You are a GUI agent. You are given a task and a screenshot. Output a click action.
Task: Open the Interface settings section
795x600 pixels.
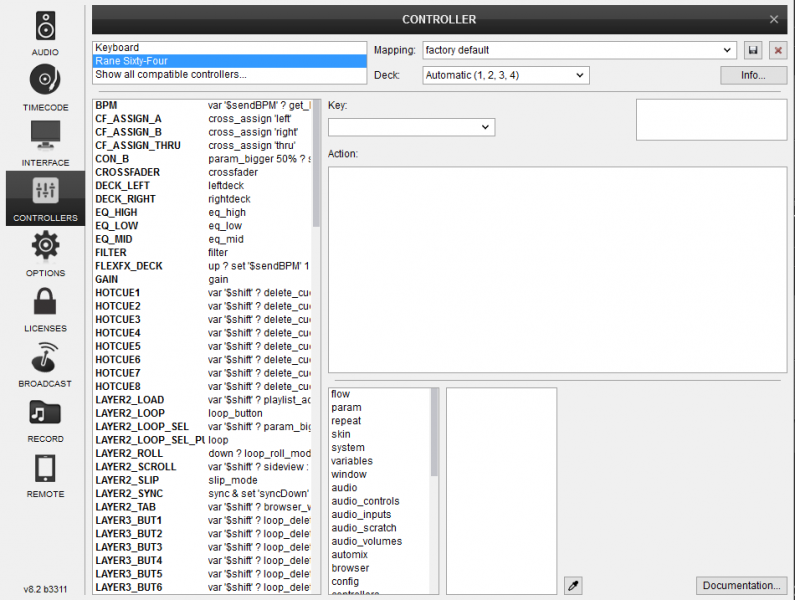pyautogui.click(x=45, y=143)
